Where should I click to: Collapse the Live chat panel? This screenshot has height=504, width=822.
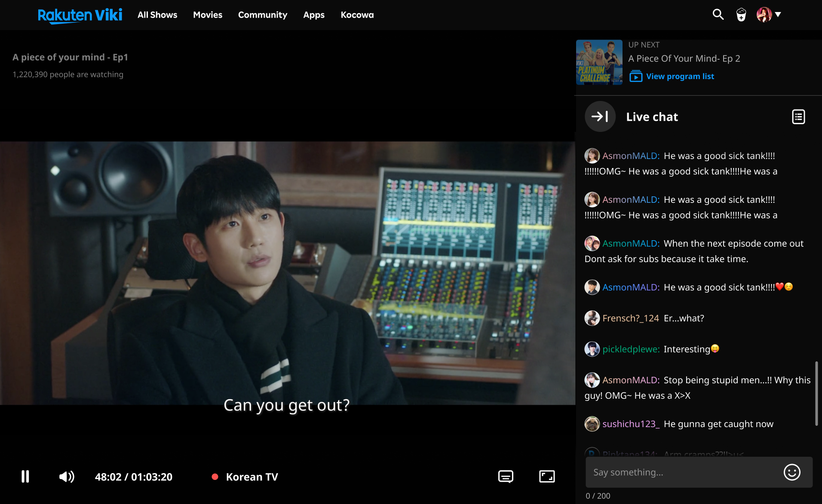pos(600,116)
